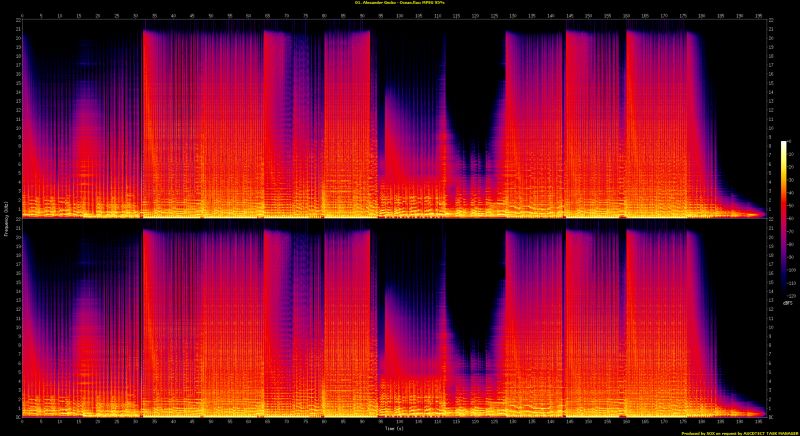Click the "Frequency (kHz)" axis label
The image size is (800, 436).
pos(5,218)
